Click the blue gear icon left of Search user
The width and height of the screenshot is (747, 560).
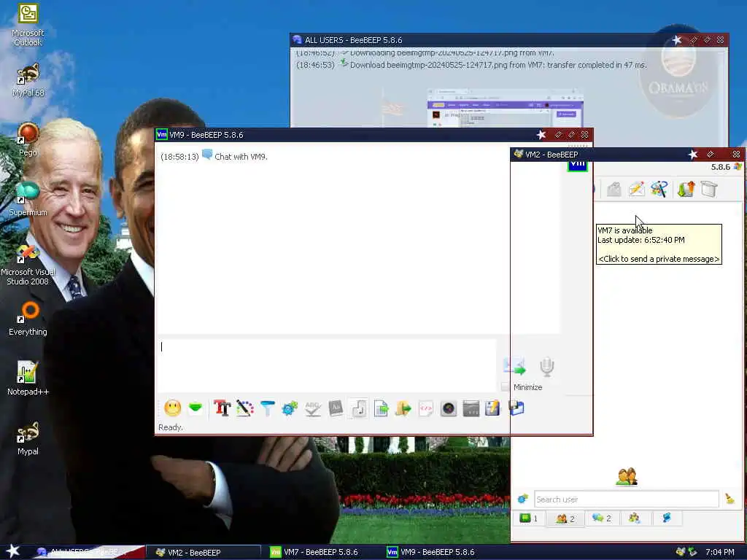click(x=522, y=499)
